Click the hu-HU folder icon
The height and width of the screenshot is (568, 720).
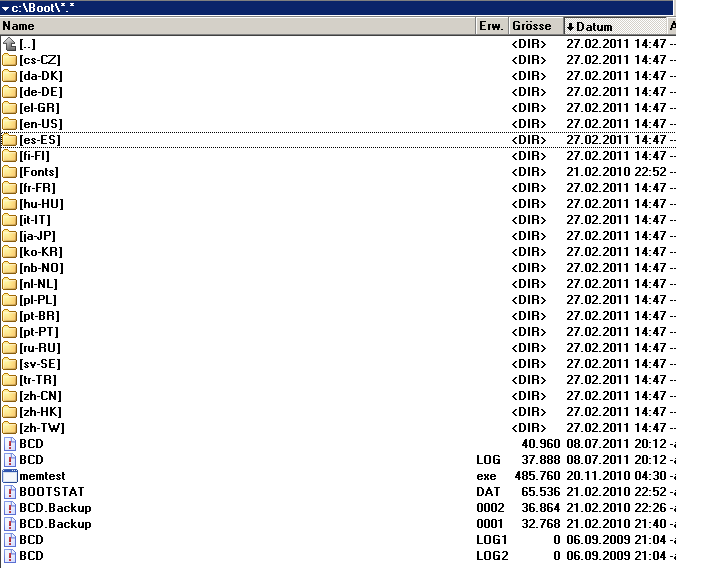tap(9, 204)
